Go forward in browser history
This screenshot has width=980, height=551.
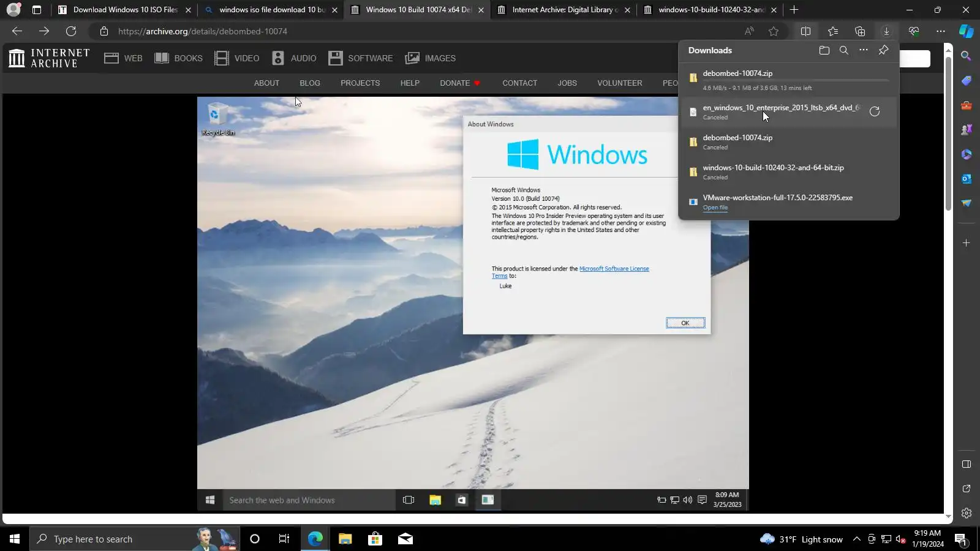click(44, 31)
